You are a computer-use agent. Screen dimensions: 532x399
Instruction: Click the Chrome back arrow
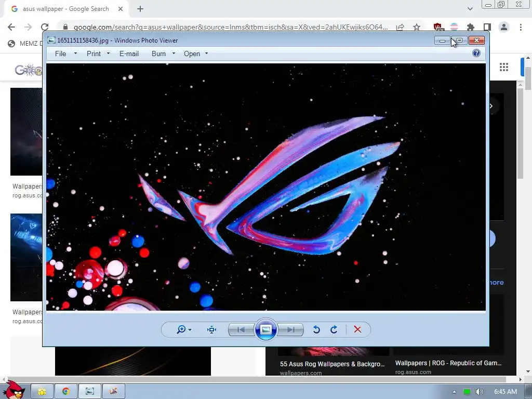(x=11, y=27)
